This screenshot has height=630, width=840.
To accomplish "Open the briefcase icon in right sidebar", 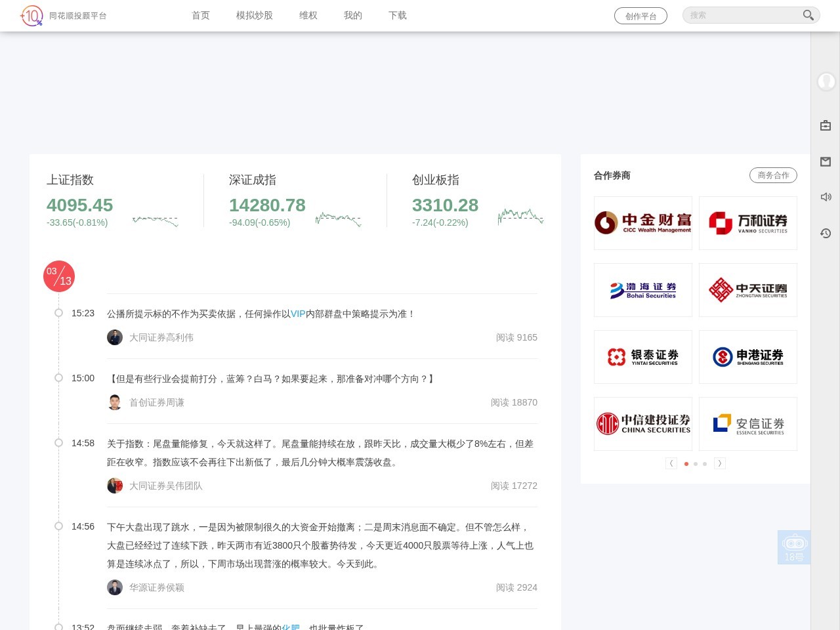I will (x=826, y=125).
